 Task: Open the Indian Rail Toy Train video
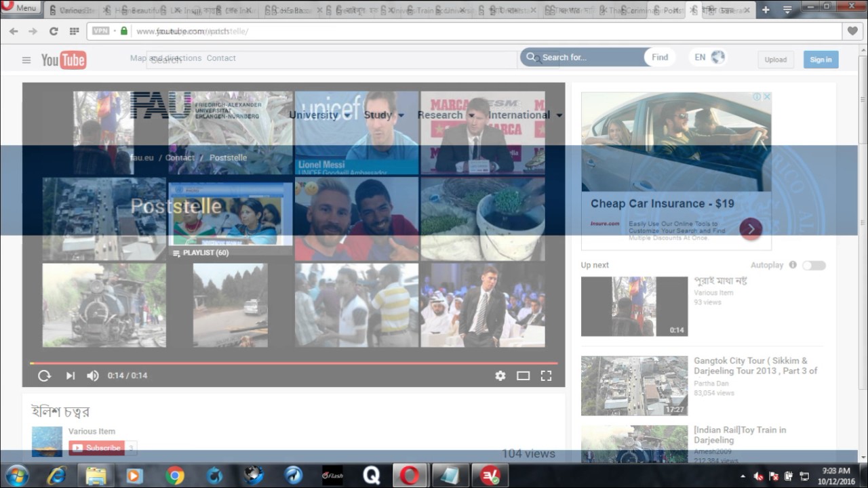click(x=740, y=435)
